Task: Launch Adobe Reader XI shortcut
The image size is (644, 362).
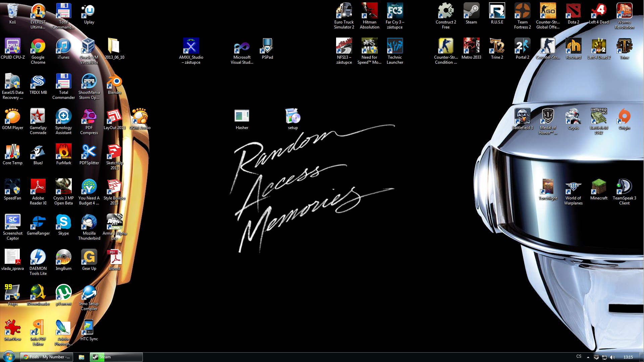Action: (38, 192)
